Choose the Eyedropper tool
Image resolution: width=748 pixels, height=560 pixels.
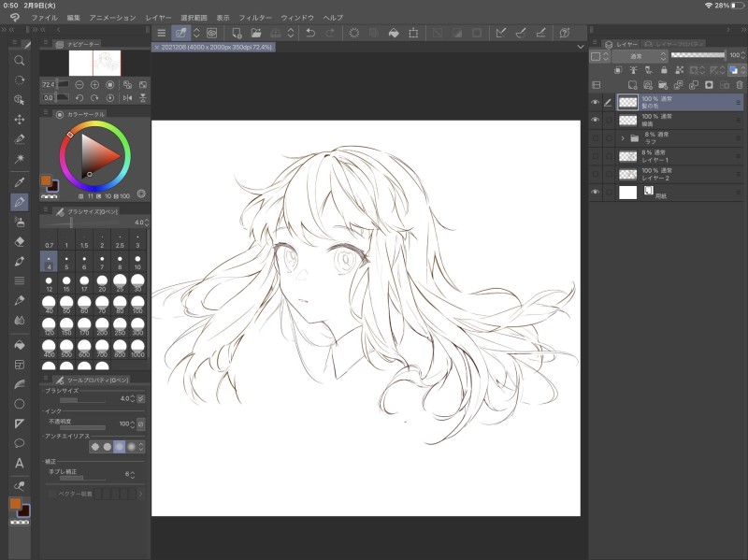[x=20, y=181]
